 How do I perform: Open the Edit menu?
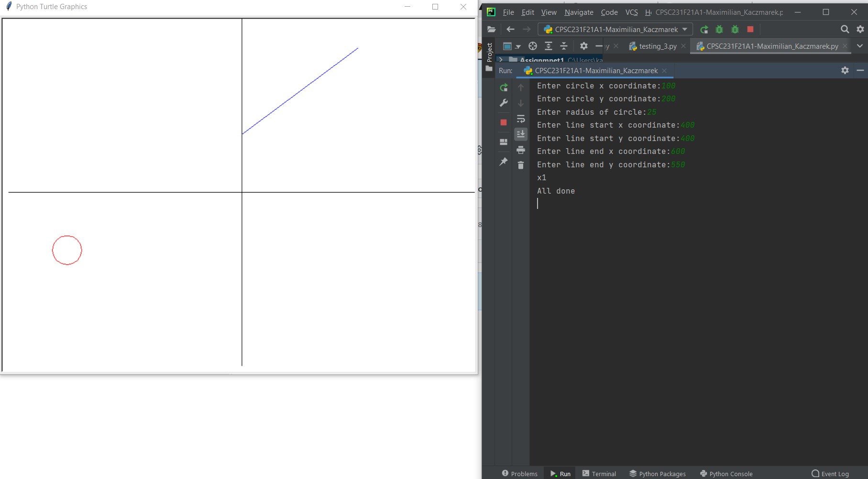[x=528, y=12]
